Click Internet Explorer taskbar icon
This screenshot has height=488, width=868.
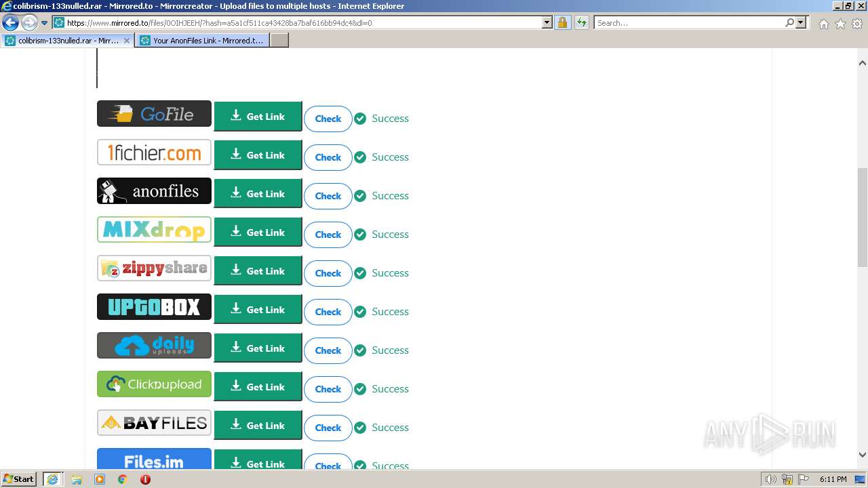[x=52, y=479]
